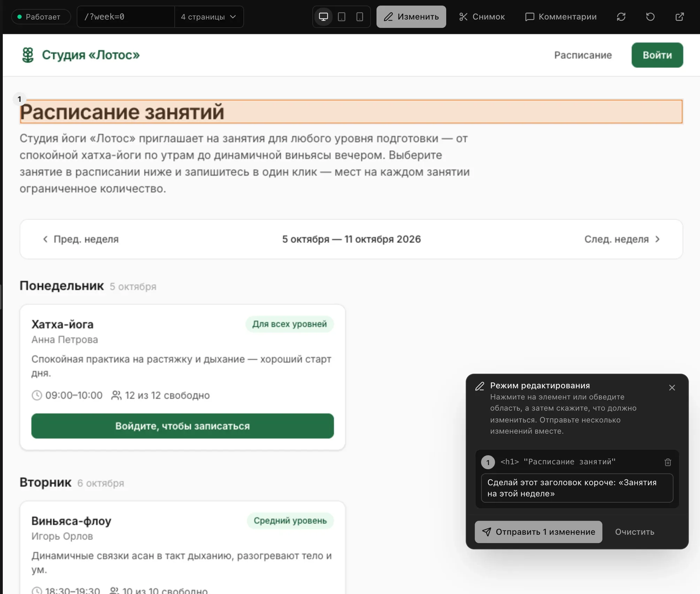Switch to mobile phone viewport icon
The width and height of the screenshot is (700, 594).
(x=360, y=17)
